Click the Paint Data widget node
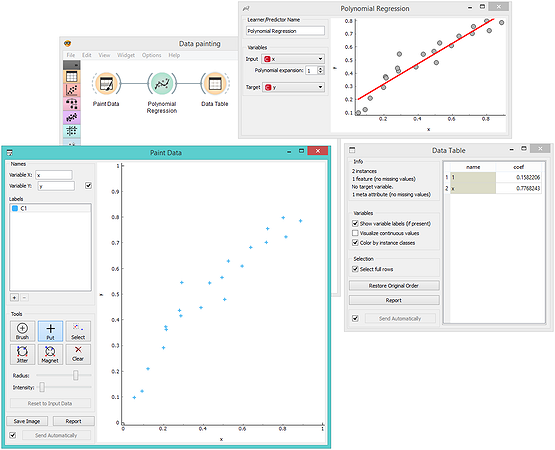This screenshot has height=450, width=555. [107, 84]
